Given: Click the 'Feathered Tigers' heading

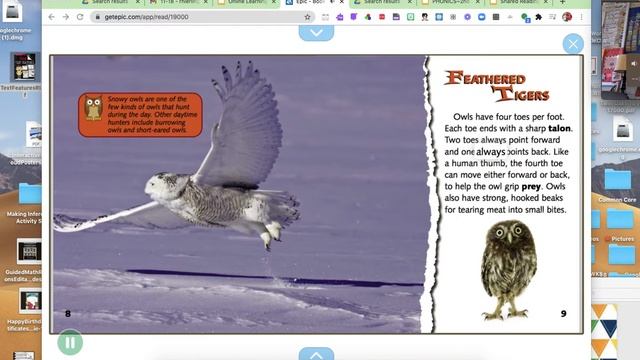Looking at the screenshot, I should point(497,86).
